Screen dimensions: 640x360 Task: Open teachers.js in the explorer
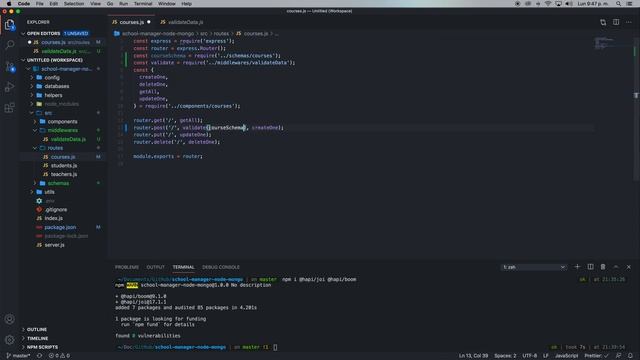[64, 174]
